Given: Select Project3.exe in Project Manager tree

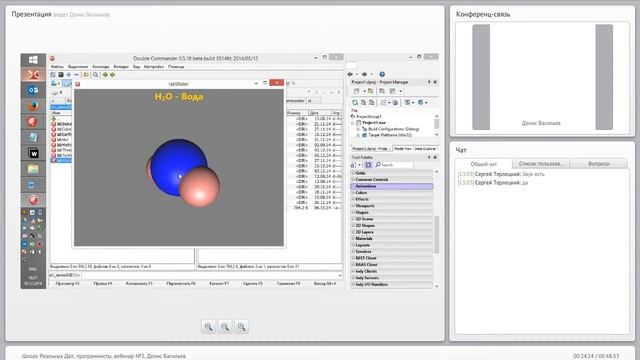Looking at the screenshot, I should coord(374,122).
